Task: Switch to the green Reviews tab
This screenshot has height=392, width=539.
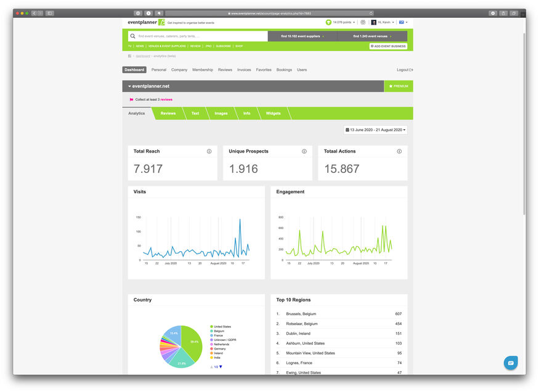Action: pyautogui.click(x=168, y=113)
